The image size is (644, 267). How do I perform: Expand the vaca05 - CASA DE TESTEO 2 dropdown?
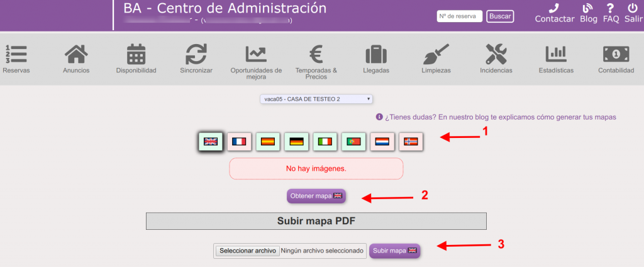316,99
